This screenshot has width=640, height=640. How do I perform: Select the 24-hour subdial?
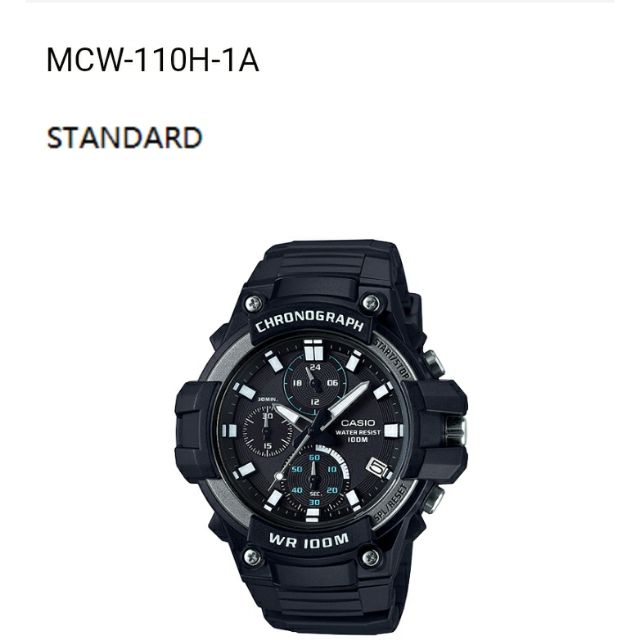click(x=315, y=384)
